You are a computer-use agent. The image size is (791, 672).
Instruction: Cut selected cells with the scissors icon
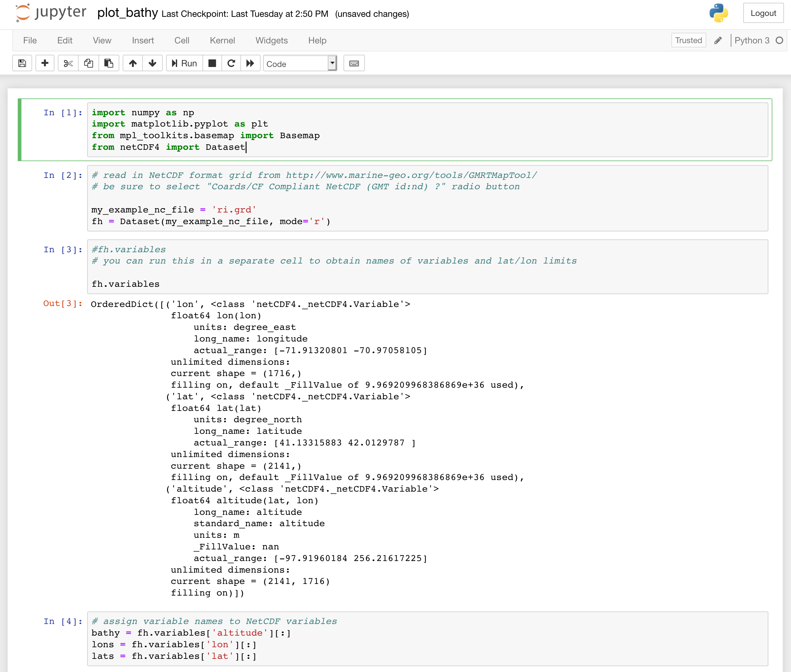tap(68, 63)
